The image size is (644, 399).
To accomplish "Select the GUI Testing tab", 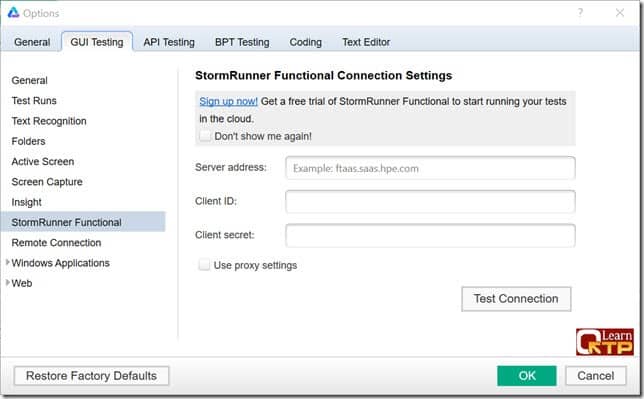I will coord(97,42).
